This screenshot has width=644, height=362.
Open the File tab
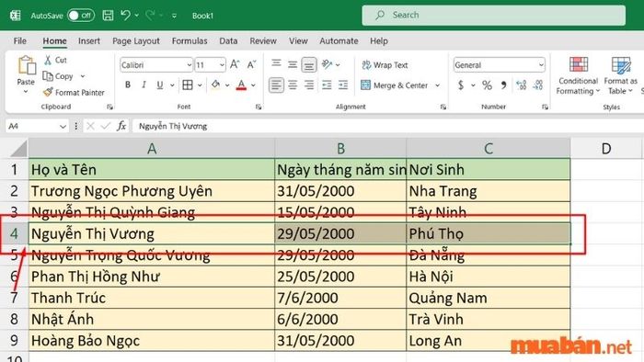(19, 41)
